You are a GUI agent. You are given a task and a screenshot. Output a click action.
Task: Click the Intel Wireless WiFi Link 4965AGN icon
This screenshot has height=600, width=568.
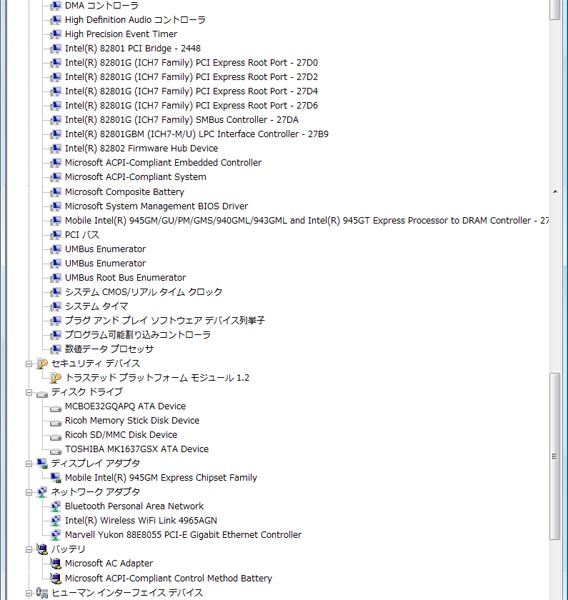point(55,520)
